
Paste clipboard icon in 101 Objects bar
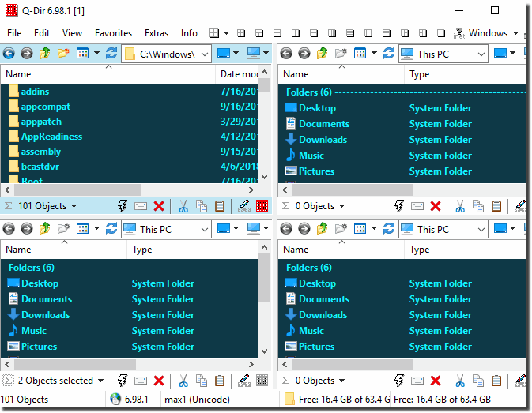[220, 206]
